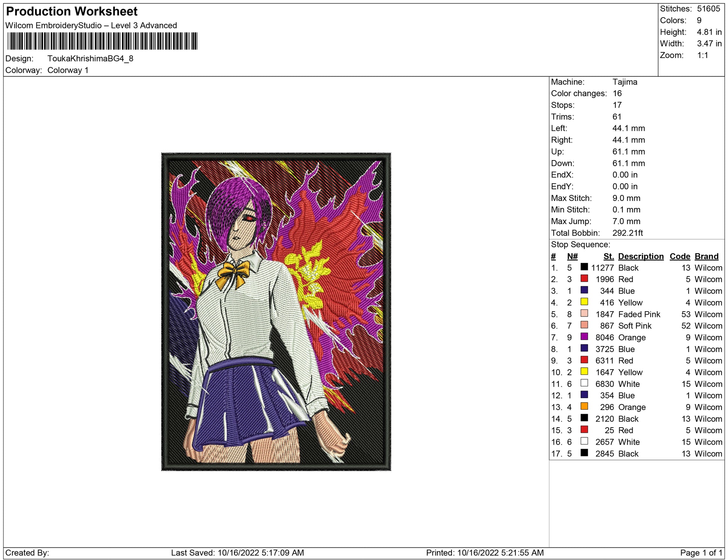The height and width of the screenshot is (560, 728).
Task: Click the Production Worksheet heading
Action: pos(72,12)
